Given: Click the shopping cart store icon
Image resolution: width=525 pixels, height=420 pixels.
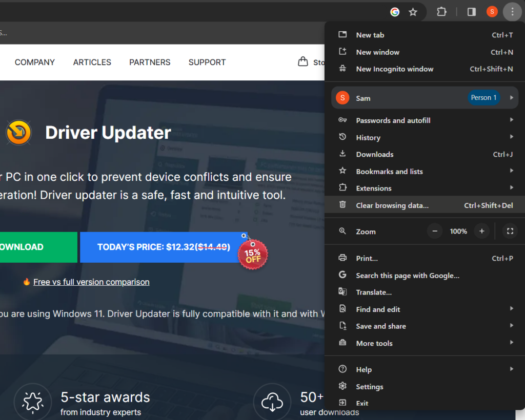Looking at the screenshot, I should point(304,61).
